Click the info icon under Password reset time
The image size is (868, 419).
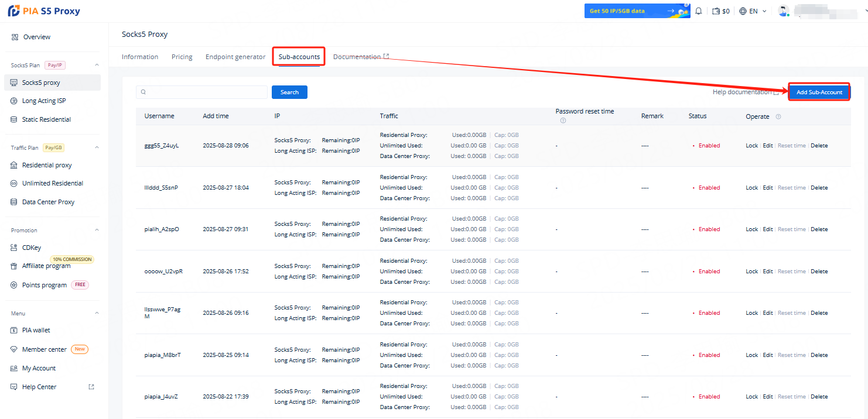(563, 121)
